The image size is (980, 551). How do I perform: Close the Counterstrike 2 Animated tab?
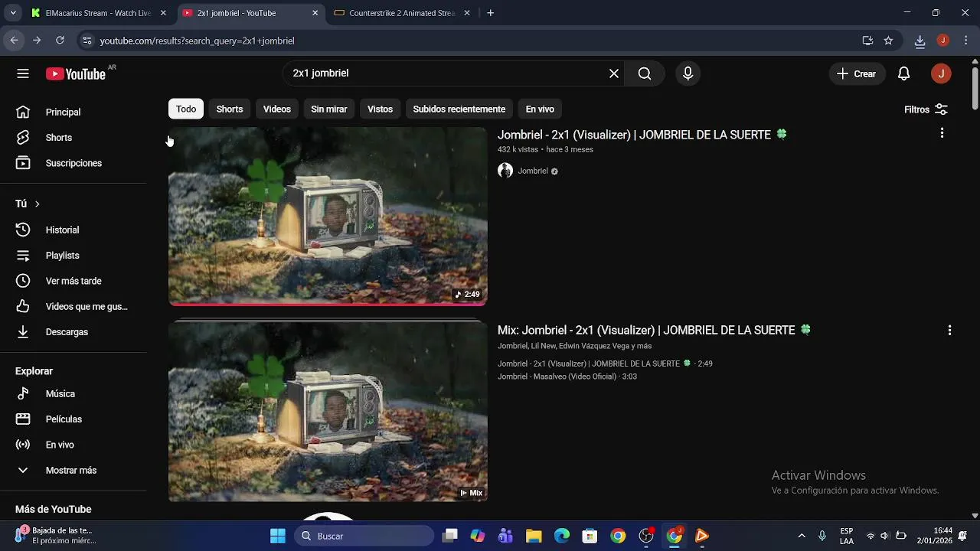coord(468,13)
